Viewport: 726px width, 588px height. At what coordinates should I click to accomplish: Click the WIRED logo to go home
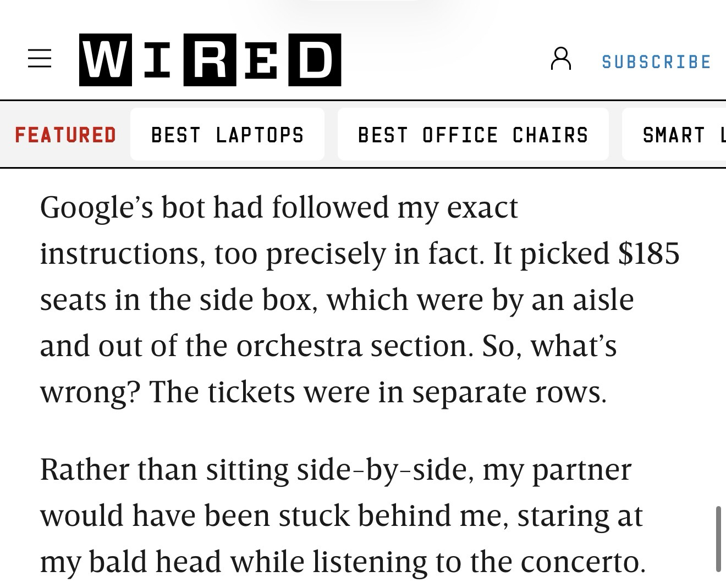click(x=210, y=60)
